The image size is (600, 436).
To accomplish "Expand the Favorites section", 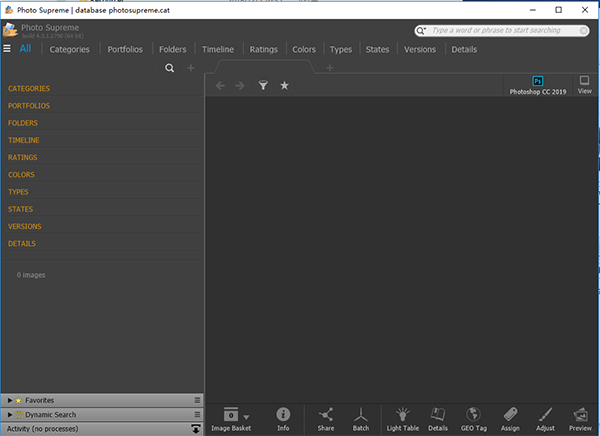I will pos(10,399).
